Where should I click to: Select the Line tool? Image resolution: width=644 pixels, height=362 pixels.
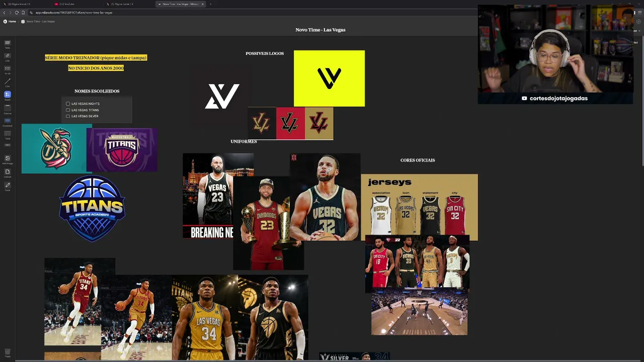pos(7,82)
